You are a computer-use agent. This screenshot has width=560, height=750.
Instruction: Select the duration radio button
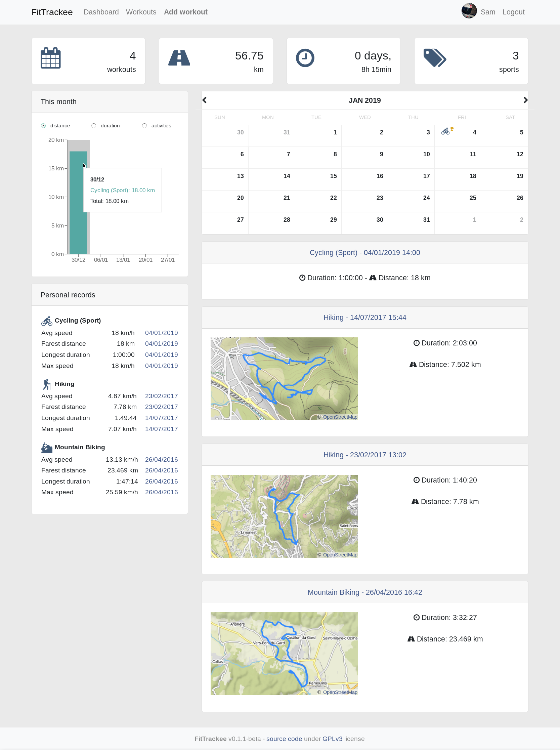pyautogui.click(x=94, y=126)
